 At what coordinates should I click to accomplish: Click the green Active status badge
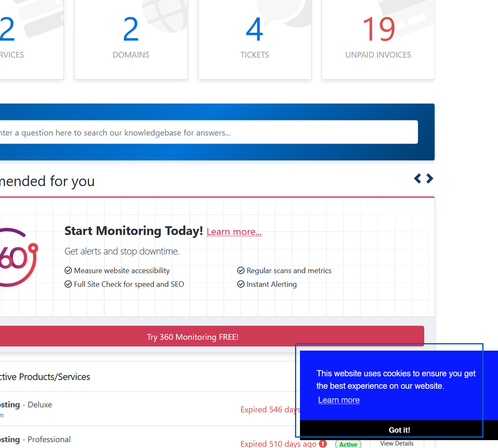pos(348,444)
